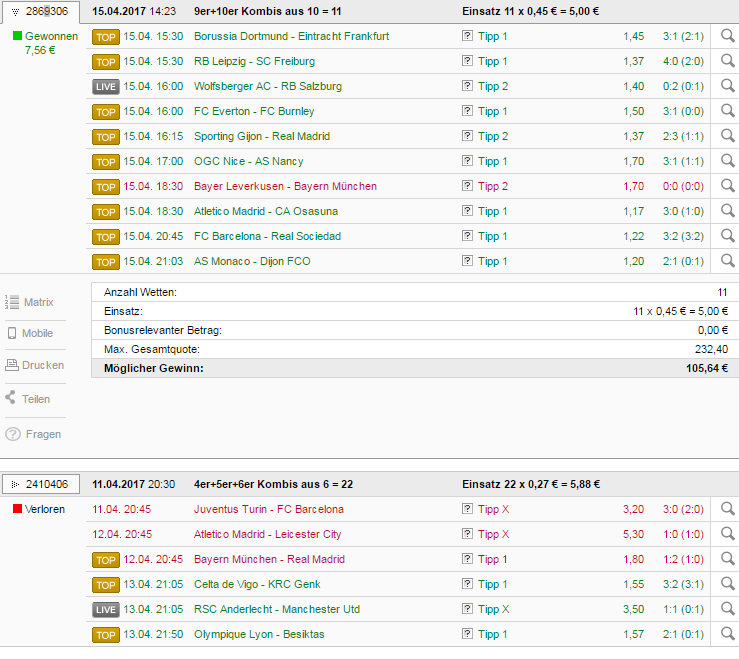The width and height of the screenshot is (739, 660).
Task: Click TOP badge of Borussia Dortmund row
Action: coord(106,37)
